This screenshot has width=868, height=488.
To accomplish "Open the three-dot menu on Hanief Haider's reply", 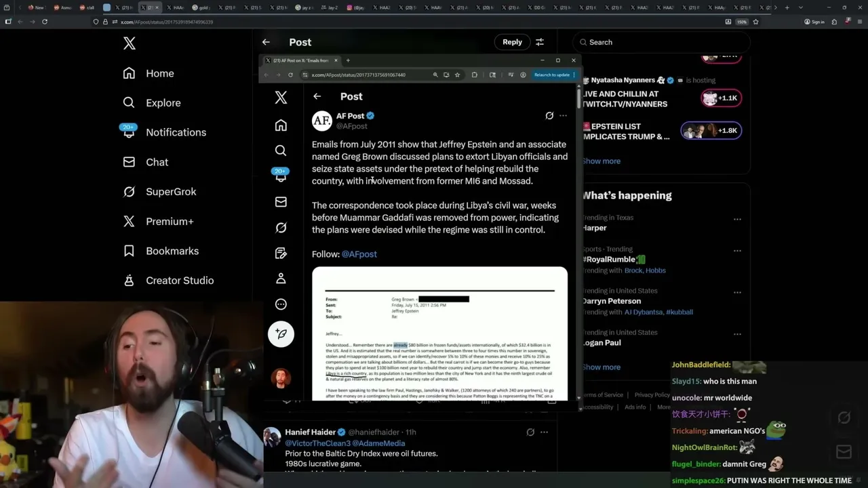I will click(544, 432).
